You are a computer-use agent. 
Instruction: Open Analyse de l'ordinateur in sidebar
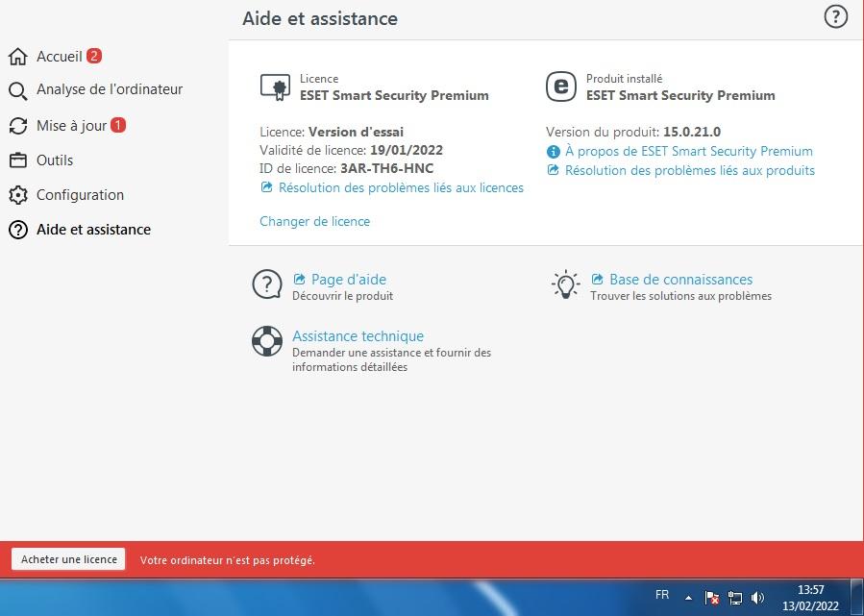click(110, 89)
